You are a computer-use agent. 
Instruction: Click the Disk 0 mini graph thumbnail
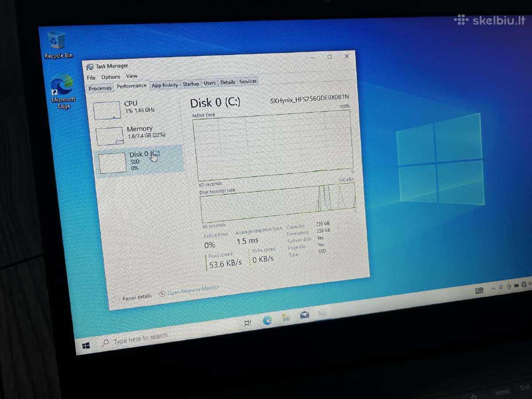tap(113, 163)
